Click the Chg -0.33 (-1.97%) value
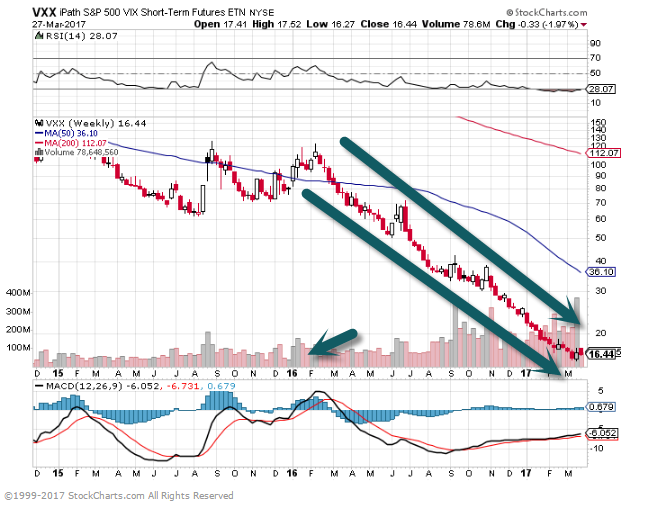Image resolution: width=646 pixels, height=509 pixels. (537, 24)
